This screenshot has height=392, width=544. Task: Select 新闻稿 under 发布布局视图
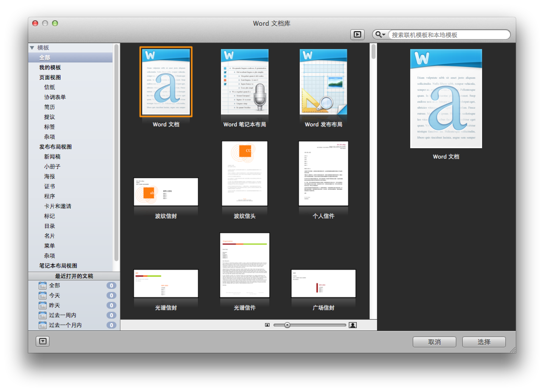52,157
